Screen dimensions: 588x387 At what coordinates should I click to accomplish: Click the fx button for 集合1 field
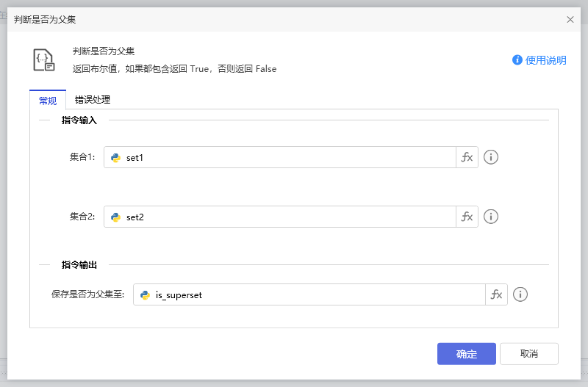point(467,157)
